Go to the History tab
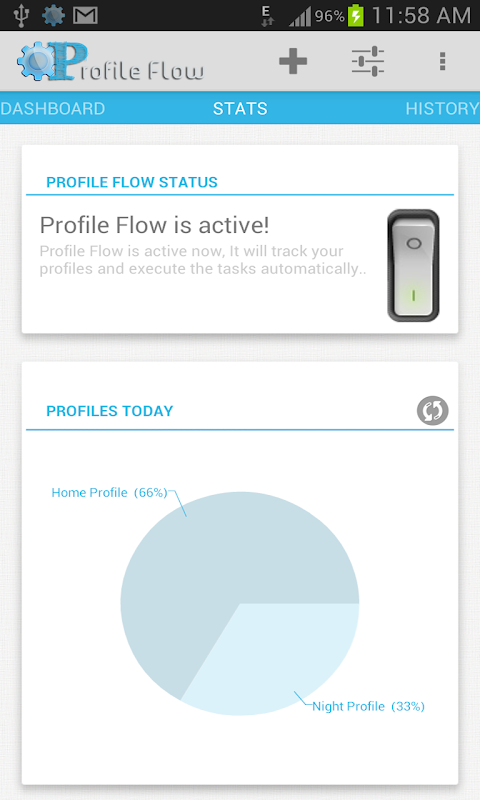480x800 pixels. point(442,108)
